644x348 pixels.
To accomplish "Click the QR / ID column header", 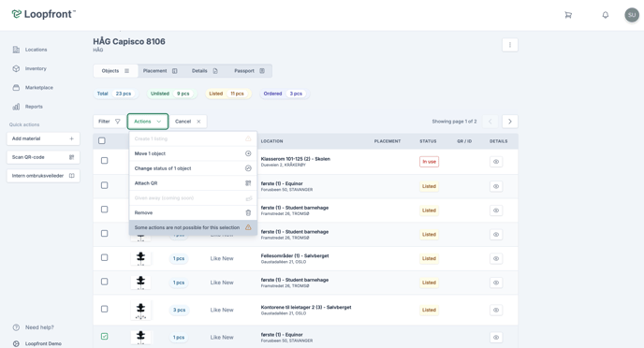I will [x=464, y=141].
